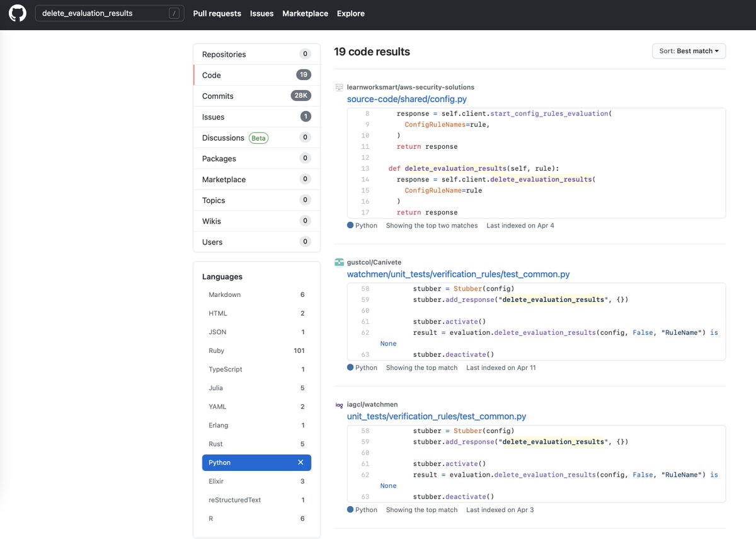Click 'Last indexed on Apr 3' text
This screenshot has height=539, width=756.
(500, 510)
